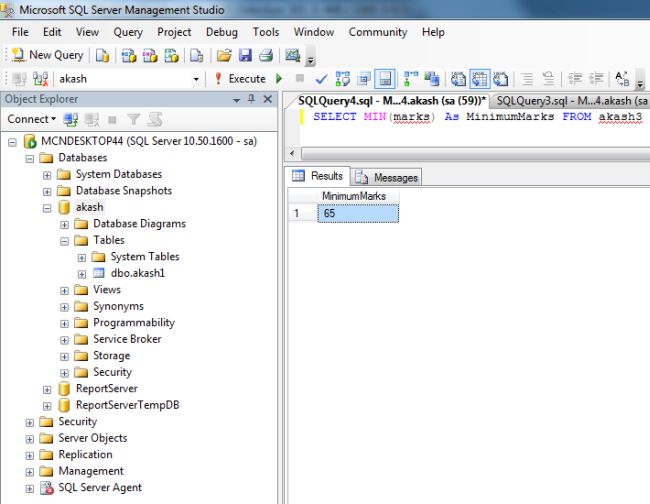Click query editor horizontal scrollbar left arrow

292,154
